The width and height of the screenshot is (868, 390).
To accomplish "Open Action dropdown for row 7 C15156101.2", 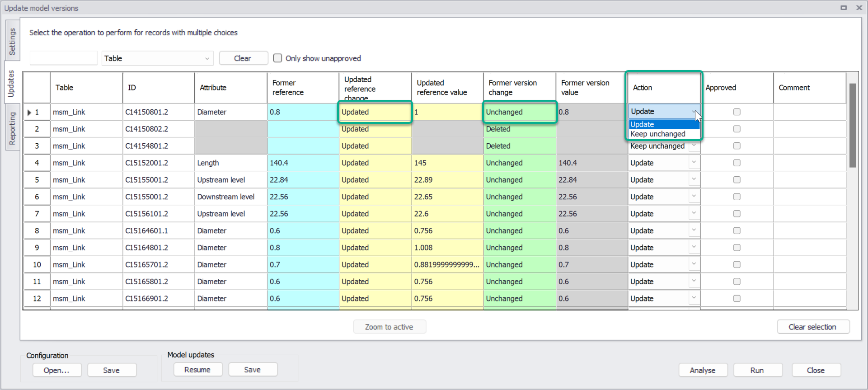I will click(x=694, y=213).
